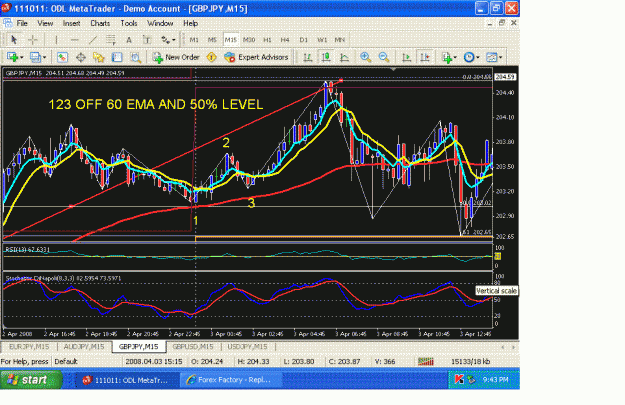Toggle the Terminal panel icon

[117, 57]
